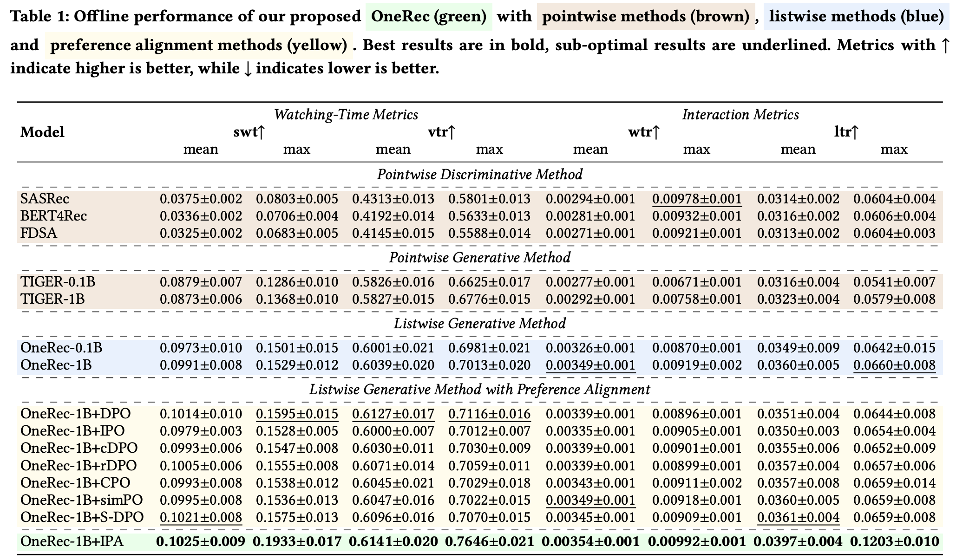
Task: Click the Pointwise Discriminative Method section title
Action: [479, 175]
